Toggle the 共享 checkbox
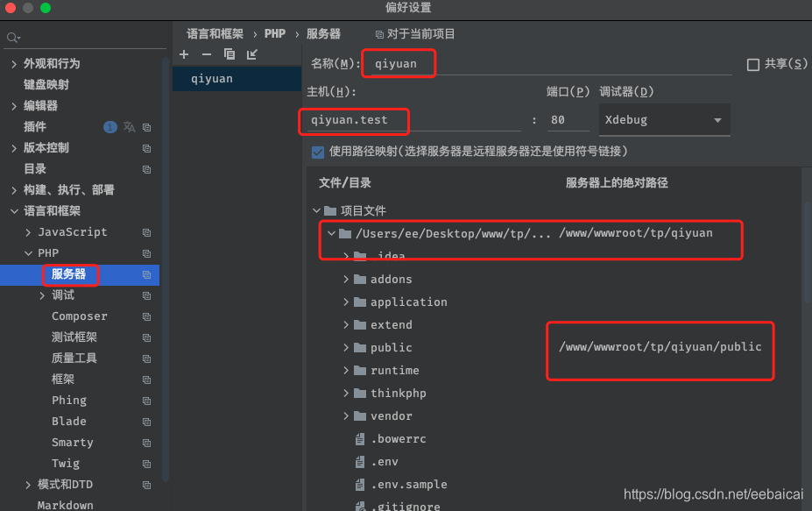 (753, 65)
